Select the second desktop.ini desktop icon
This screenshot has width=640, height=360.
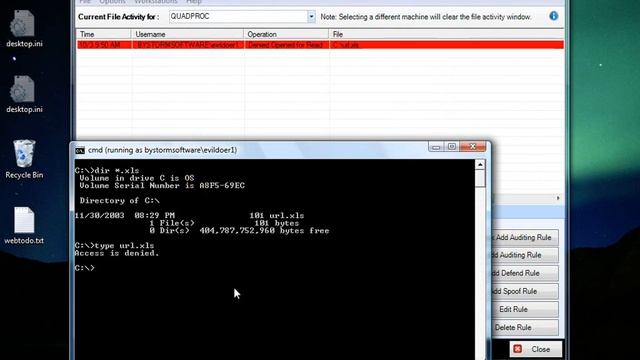click(x=24, y=94)
